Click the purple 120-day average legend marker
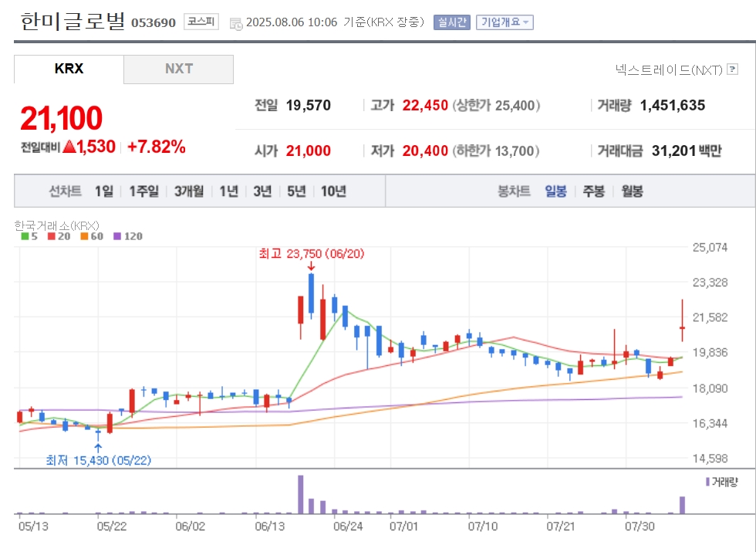Image resolution: width=756 pixels, height=552 pixels. (116, 236)
